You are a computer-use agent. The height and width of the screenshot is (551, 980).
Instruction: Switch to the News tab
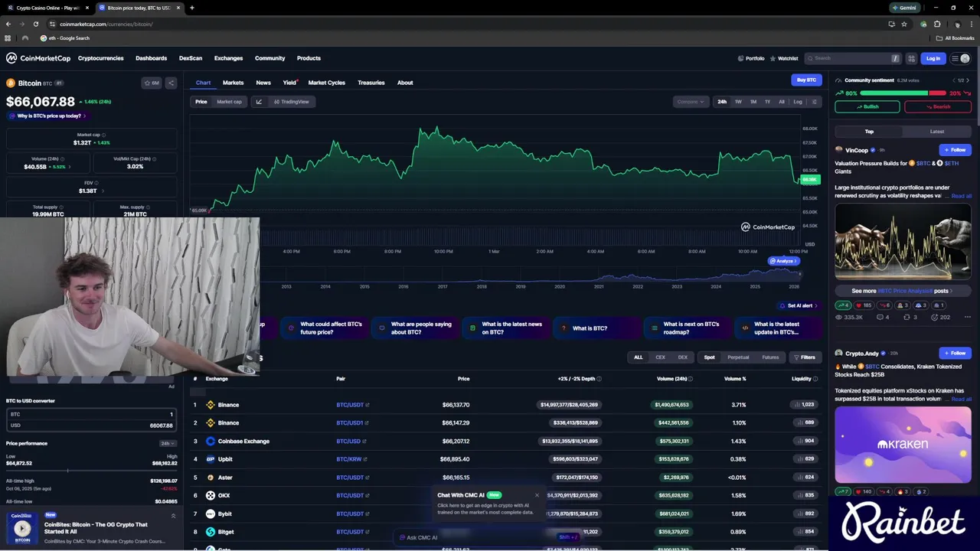pyautogui.click(x=263, y=83)
